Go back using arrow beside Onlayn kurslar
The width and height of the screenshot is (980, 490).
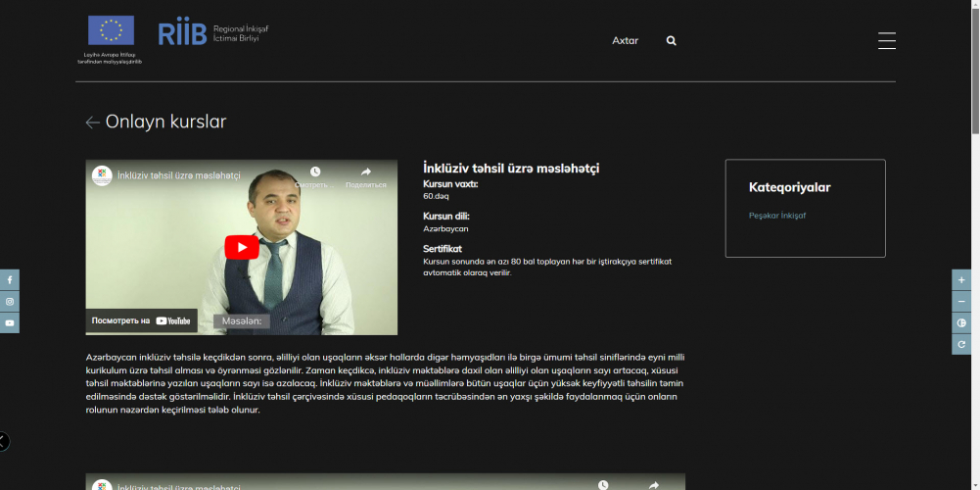pos(92,122)
